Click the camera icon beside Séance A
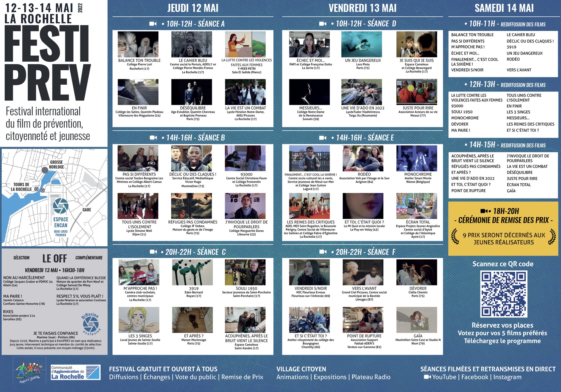Image resolution: width=561 pixels, height=392 pixels. click(x=153, y=24)
